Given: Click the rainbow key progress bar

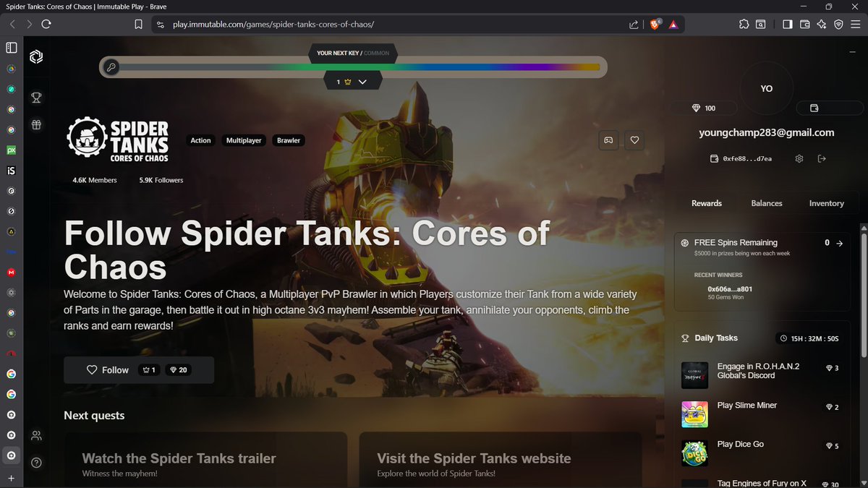Looking at the screenshot, I should point(353,67).
